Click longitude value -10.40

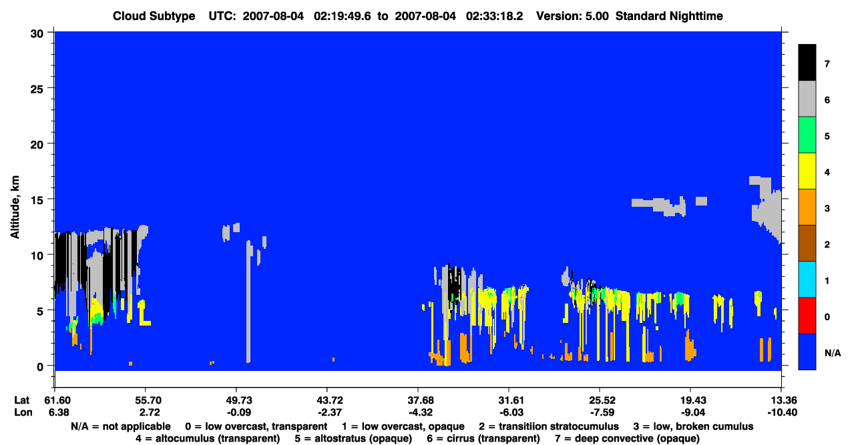click(x=781, y=412)
